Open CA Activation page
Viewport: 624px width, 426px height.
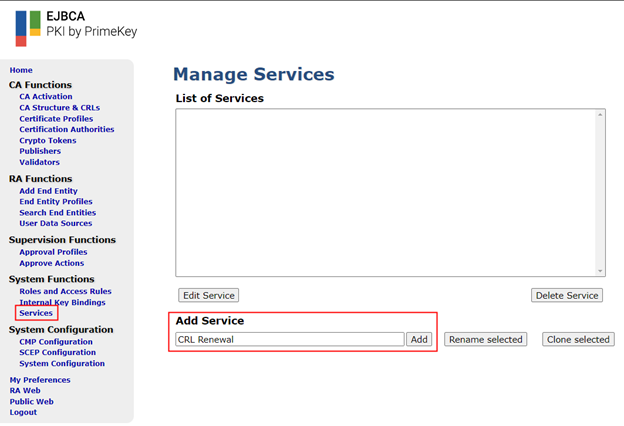click(46, 97)
